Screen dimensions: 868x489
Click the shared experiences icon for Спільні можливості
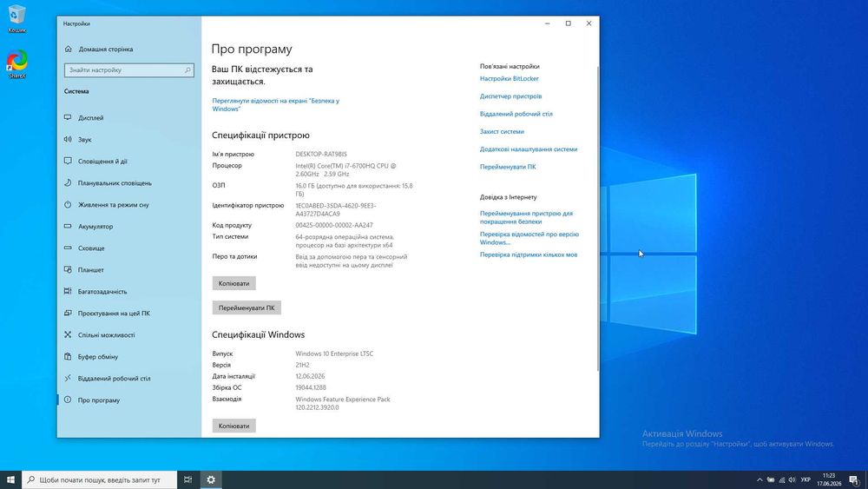coord(68,334)
